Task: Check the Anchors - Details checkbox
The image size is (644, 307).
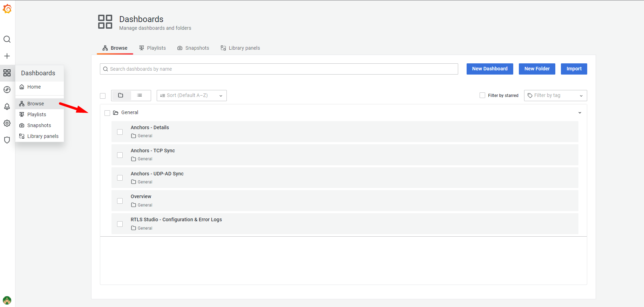Action: tap(120, 132)
